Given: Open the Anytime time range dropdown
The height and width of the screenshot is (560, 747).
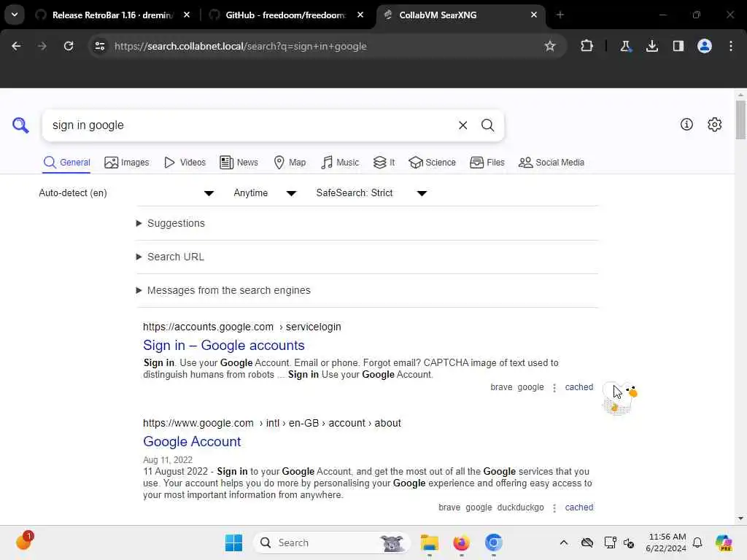Looking at the screenshot, I should click(x=265, y=192).
